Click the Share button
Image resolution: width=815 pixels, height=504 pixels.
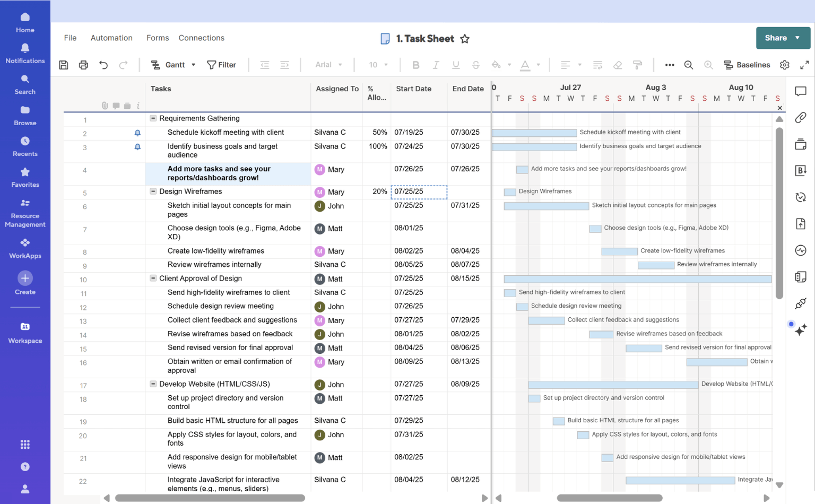[x=776, y=38]
